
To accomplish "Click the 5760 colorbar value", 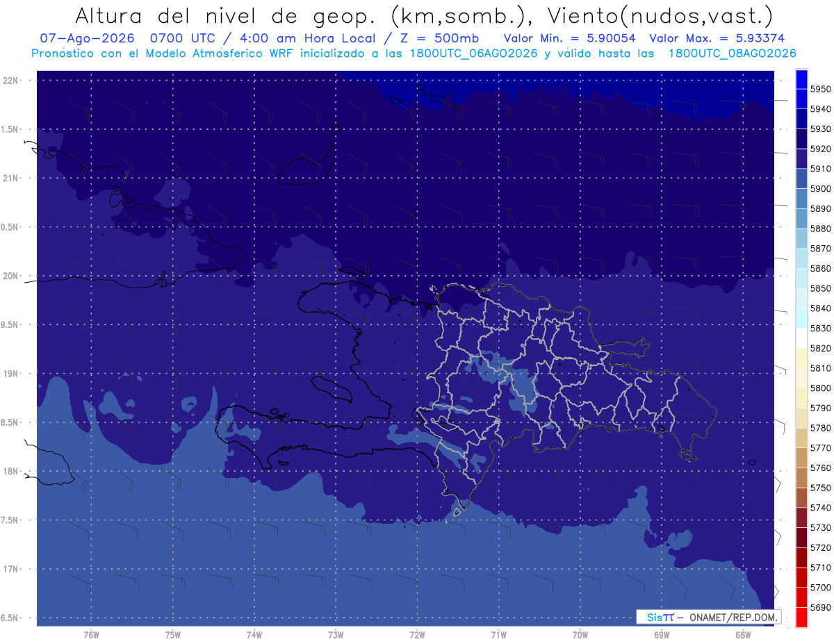I will (x=820, y=468).
